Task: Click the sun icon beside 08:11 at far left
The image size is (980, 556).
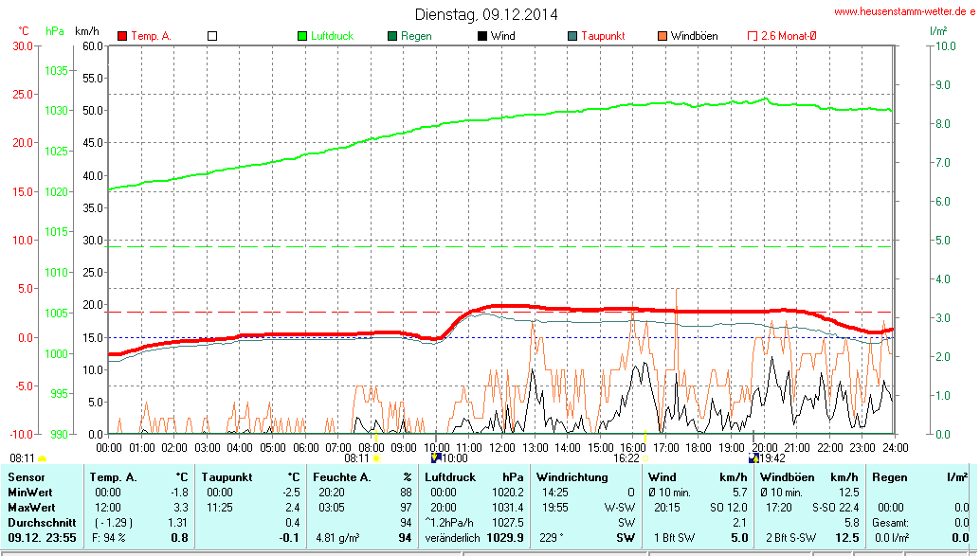Action: [43, 459]
